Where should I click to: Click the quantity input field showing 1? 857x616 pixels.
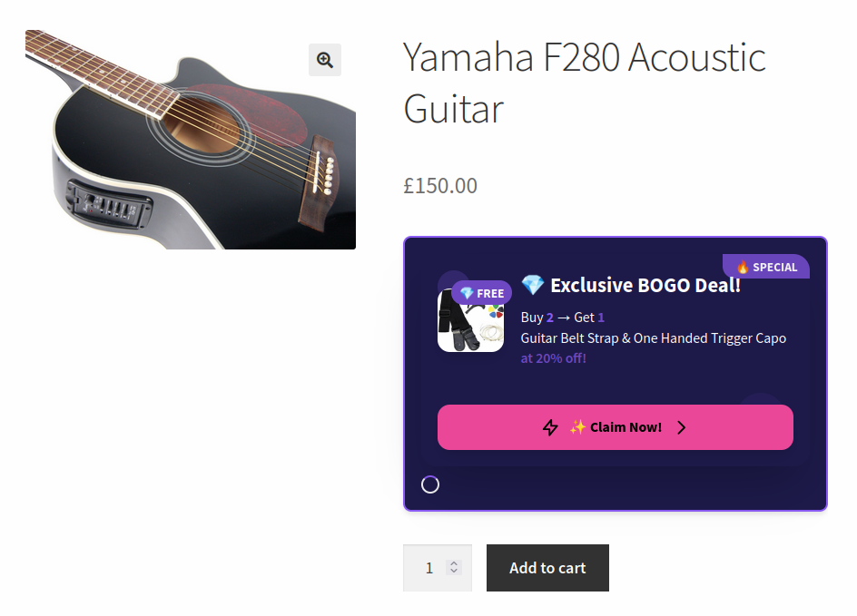(428, 568)
